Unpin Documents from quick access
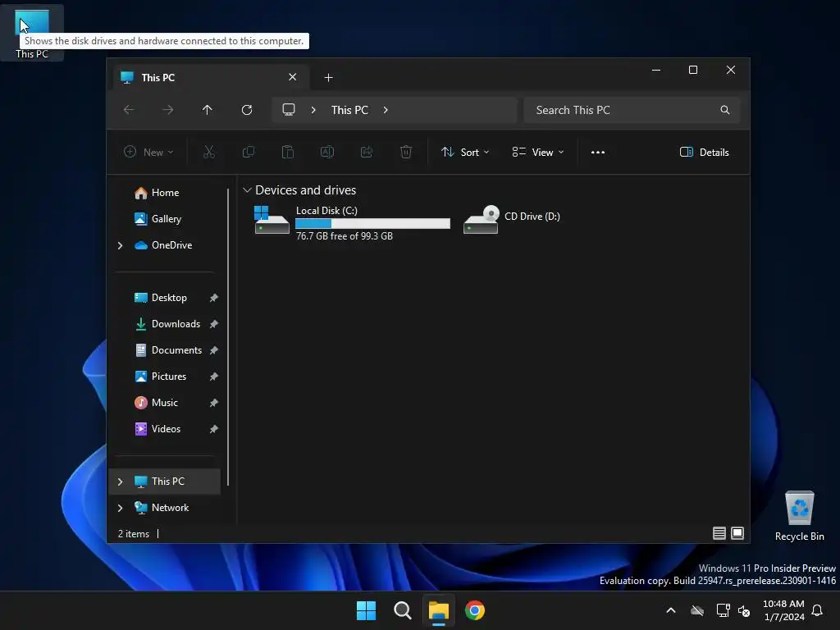Viewport: 840px width, 630px height. click(214, 350)
